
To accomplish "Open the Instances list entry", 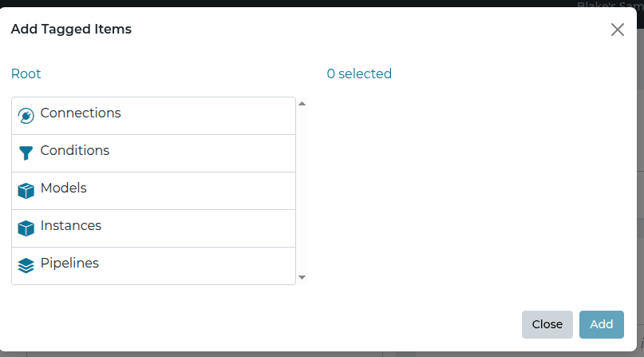I will [x=71, y=226].
